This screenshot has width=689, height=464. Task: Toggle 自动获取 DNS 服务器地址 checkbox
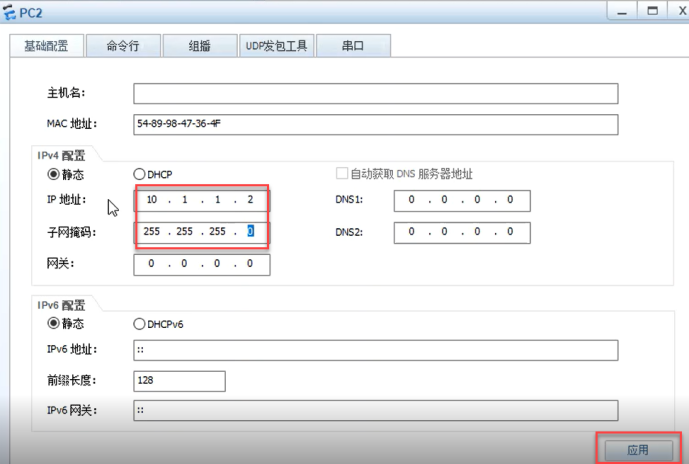tap(342, 174)
